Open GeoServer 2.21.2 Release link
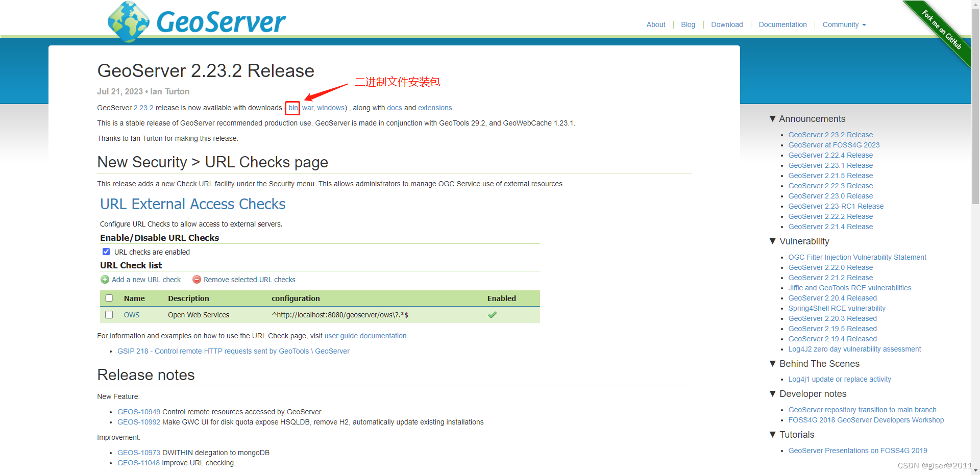980x475 pixels. 830,278
